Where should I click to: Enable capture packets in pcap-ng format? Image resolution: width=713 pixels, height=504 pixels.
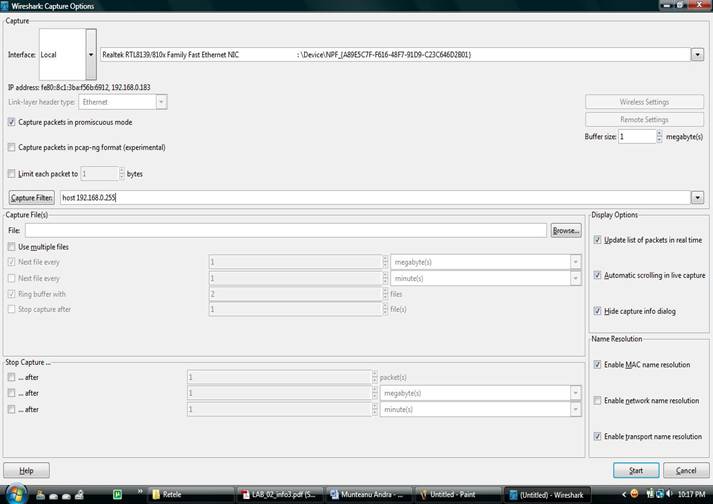11,147
